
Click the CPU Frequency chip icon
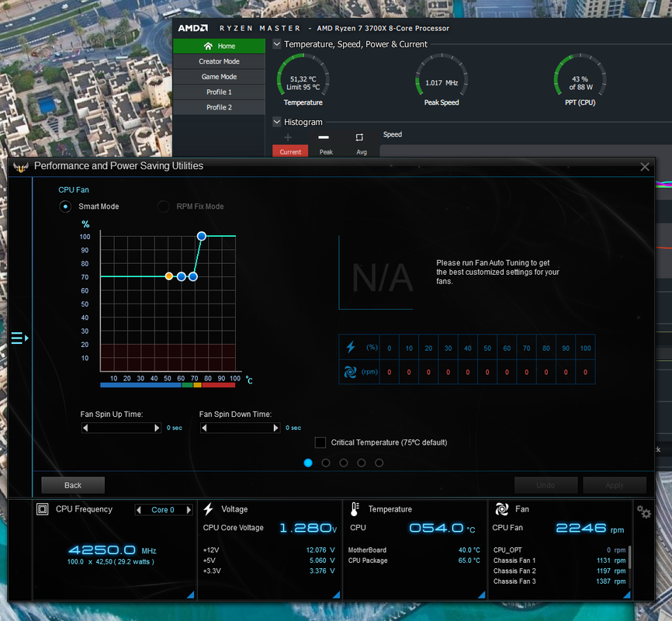point(43,509)
